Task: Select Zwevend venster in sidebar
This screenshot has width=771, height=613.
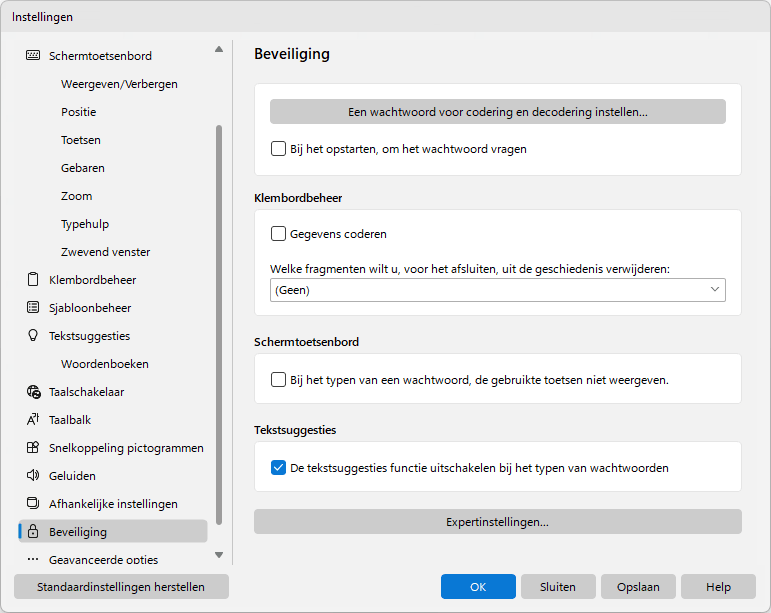Action: click(x=105, y=252)
